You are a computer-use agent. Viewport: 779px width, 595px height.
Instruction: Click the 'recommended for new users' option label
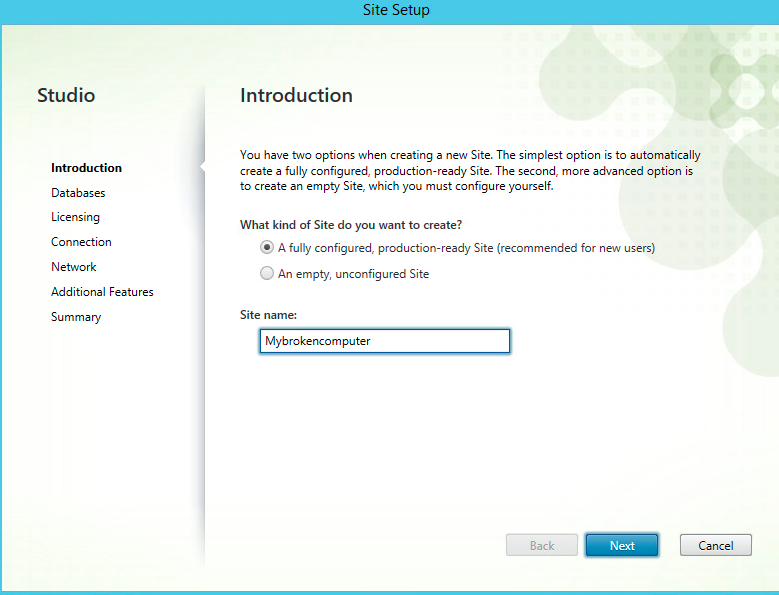tap(466, 248)
